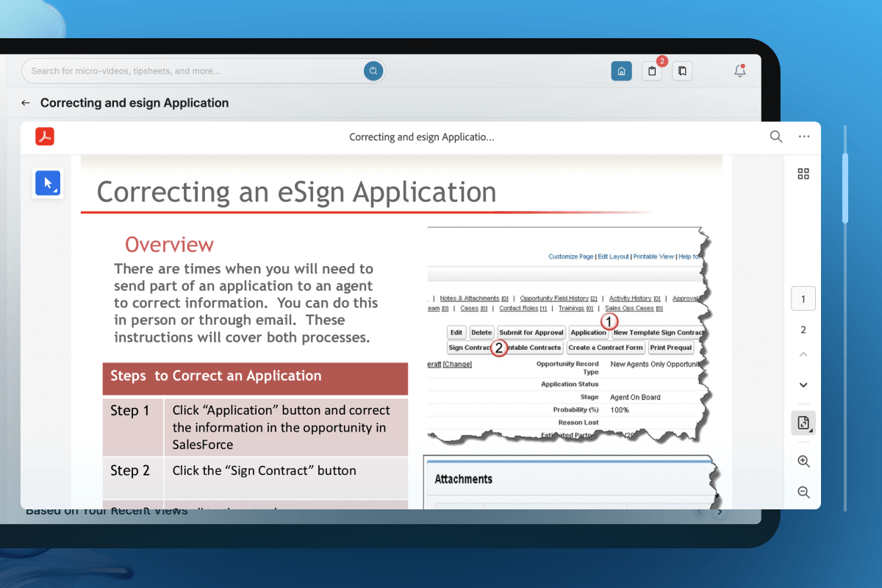The width and height of the screenshot is (882, 588).
Task: Click 'Customize Page' link in document image
Action: tap(571, 257)
